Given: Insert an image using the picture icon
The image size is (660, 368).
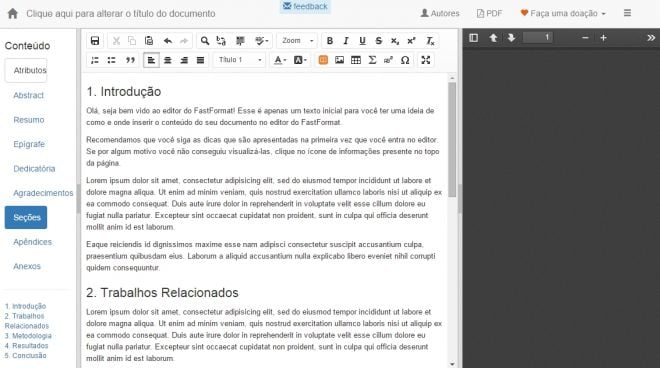Looking at the screenshot, I should [x=339, y=60].
